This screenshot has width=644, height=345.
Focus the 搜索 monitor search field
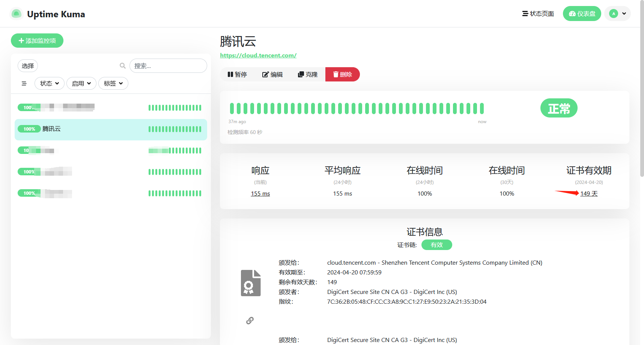click(168, 66)
